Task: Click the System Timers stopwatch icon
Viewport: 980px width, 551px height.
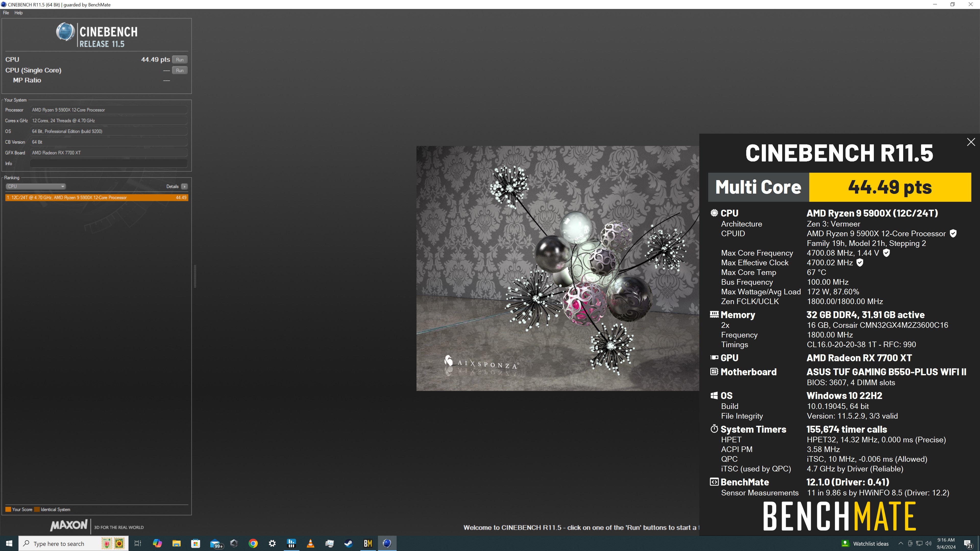Action: click(x=714, y=429)
